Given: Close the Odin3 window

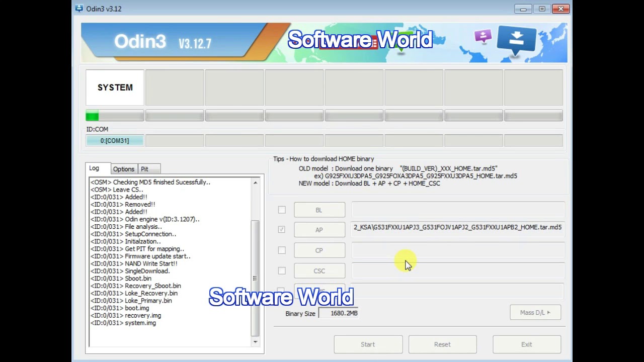Looking at the screenshot, I should [560, 9].
